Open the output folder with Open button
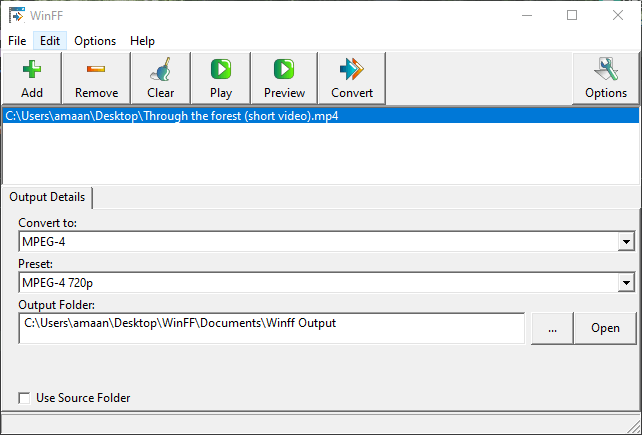 coord(605,328)
